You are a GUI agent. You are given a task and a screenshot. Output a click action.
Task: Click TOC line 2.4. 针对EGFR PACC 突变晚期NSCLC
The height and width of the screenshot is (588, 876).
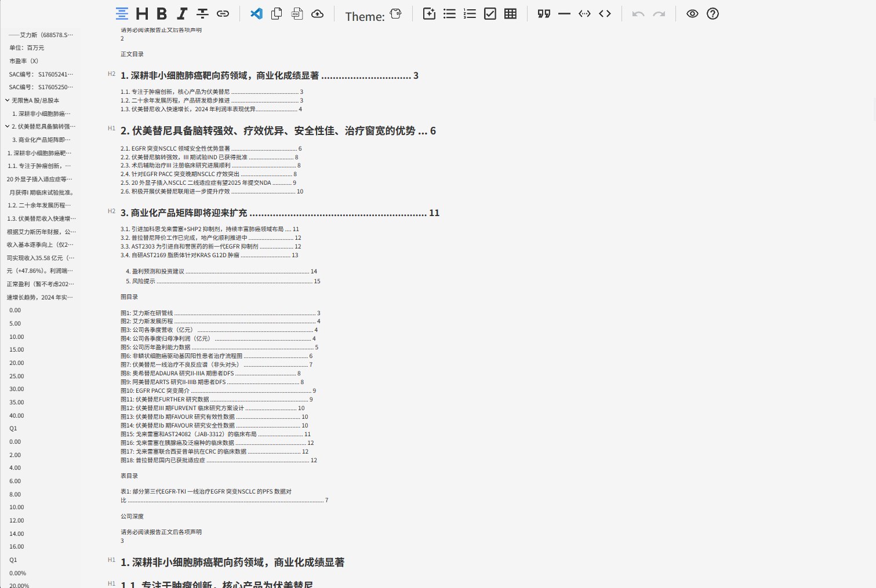[209, 174]
